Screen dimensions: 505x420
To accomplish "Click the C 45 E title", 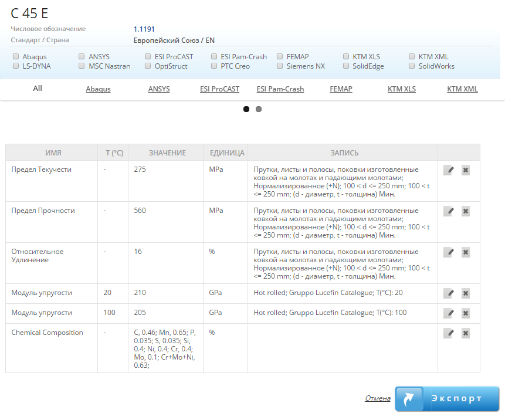I will pyautogui.click(x=29, y=13).
